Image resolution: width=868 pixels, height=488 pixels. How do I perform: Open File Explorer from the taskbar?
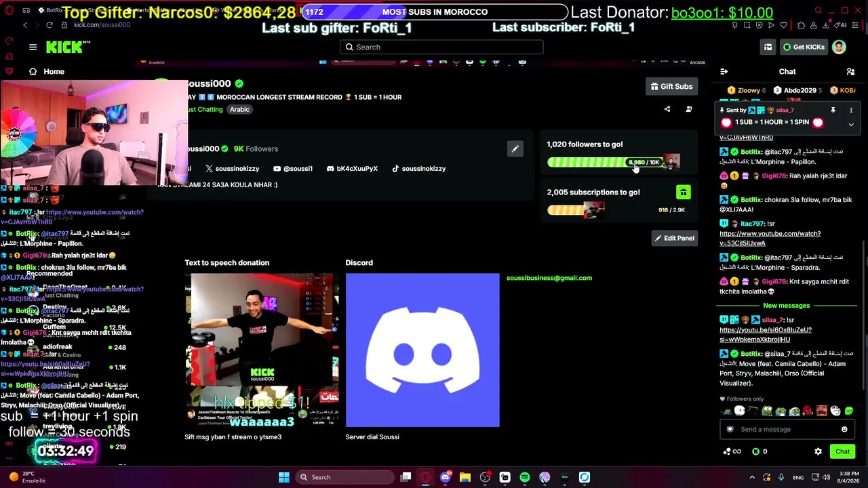[465, 477]
